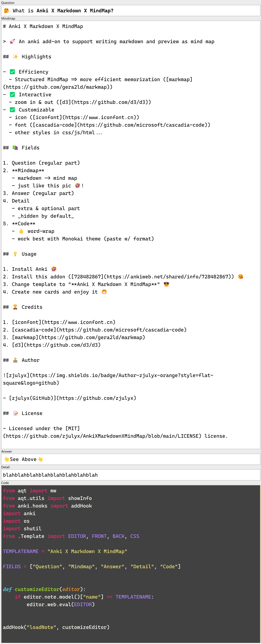Viewport: 261px width, 644px height.
Task: Click the sunglasses emoji after MindMap template line
Action: (166, 284)
